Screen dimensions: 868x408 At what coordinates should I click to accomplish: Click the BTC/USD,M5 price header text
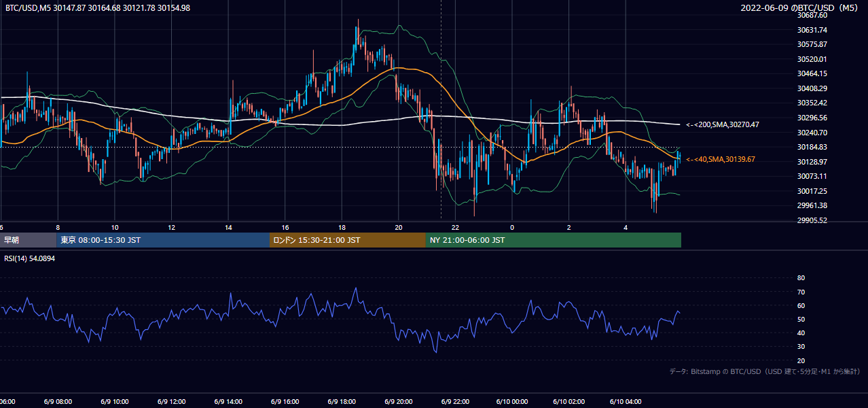point(98,7)
